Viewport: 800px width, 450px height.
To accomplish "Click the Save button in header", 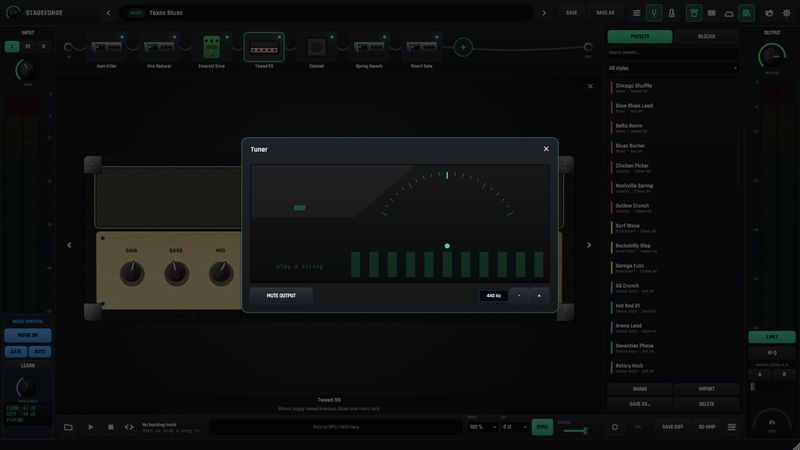I will coord(571,13).
